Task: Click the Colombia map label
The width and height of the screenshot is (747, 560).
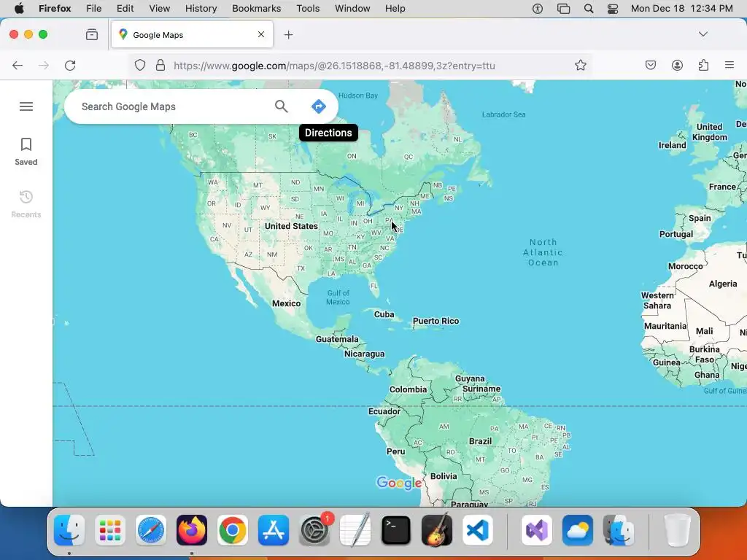Action: click(409, 389)
